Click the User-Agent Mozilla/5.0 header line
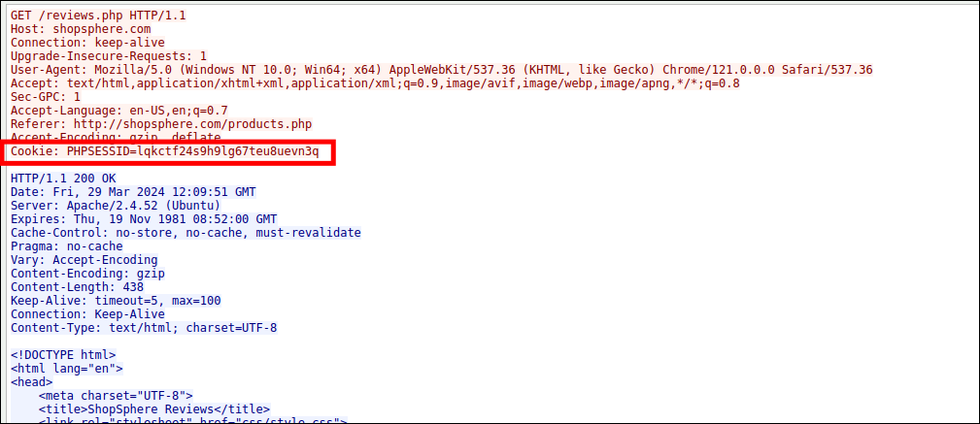The width and height of the screenshot is (980, 424). pyautogui.click(x=441, y=69)
